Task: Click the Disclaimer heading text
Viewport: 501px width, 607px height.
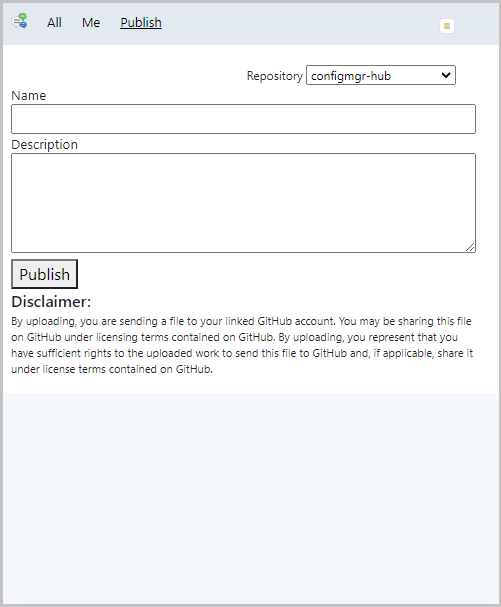Action: 51,302
